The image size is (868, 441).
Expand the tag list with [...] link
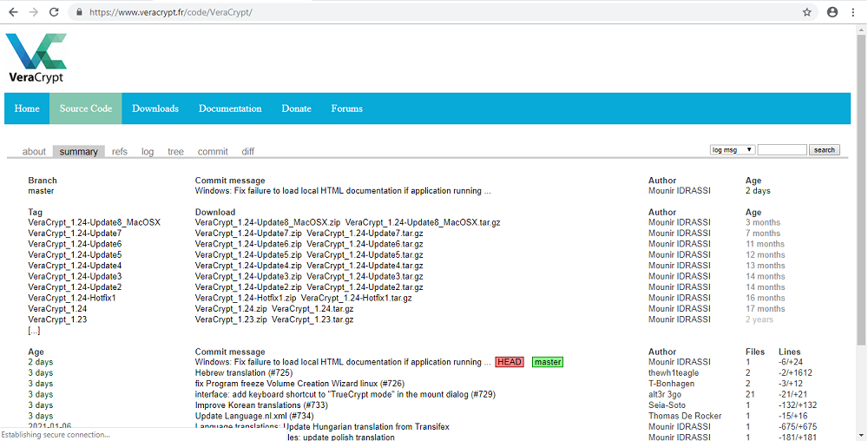(34, 331)
